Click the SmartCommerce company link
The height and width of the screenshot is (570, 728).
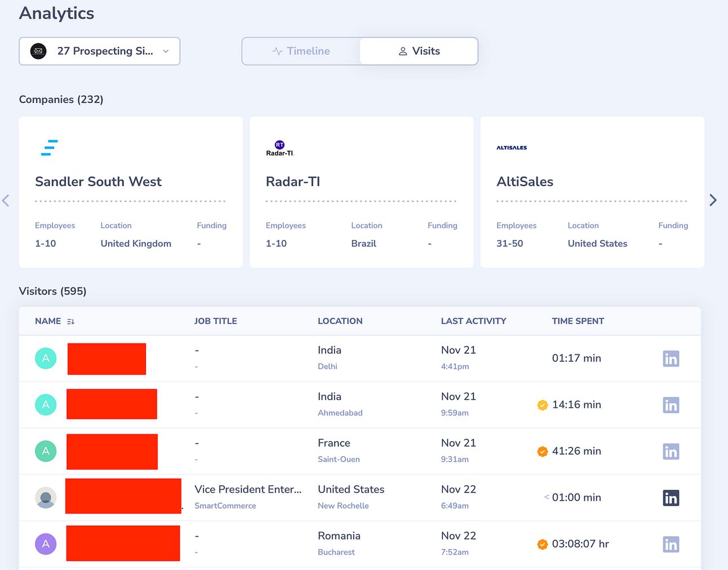[225, 506]
